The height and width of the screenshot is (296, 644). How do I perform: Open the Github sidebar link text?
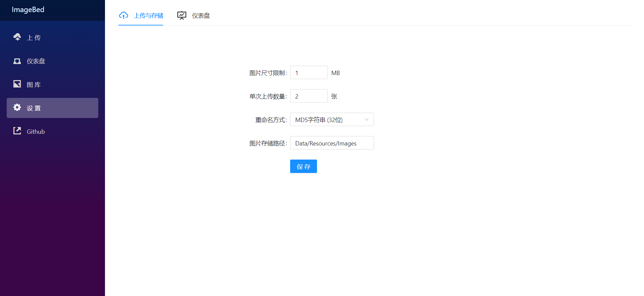pos(36,132)
